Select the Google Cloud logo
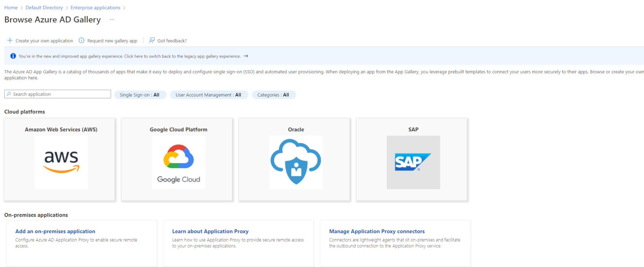The width and height of the screenshot is (644, 267). point(178,162)
